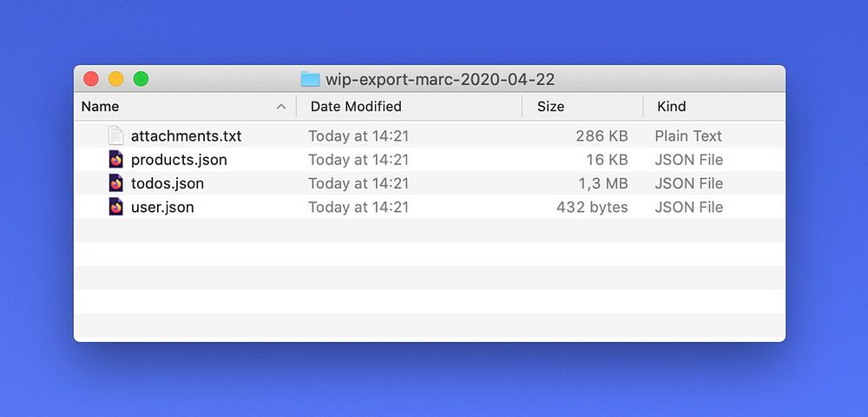The width and height of the screenshot is (868, 417).
Task: Minimize the window with yellow button
Action: pos(115,79)
